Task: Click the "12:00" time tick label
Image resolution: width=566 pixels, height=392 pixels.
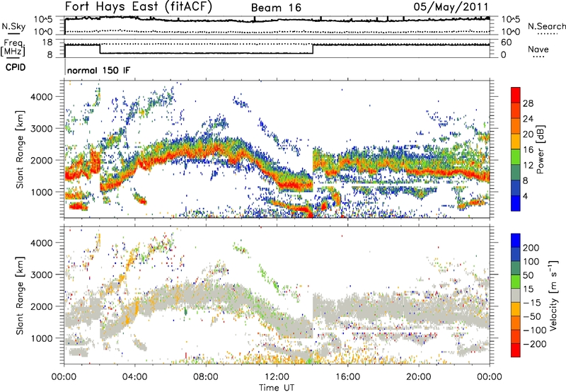Action: click(277, 377)
